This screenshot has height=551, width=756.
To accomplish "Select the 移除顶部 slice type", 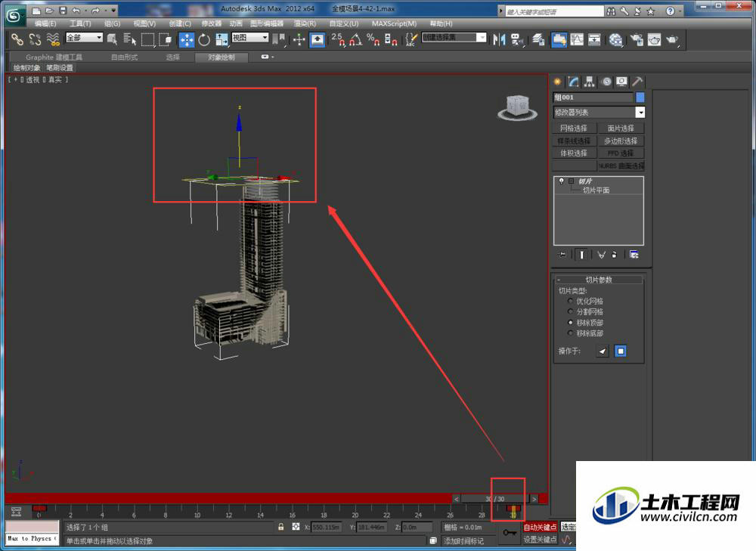I will pyautogui.click(x=570, y=323).
